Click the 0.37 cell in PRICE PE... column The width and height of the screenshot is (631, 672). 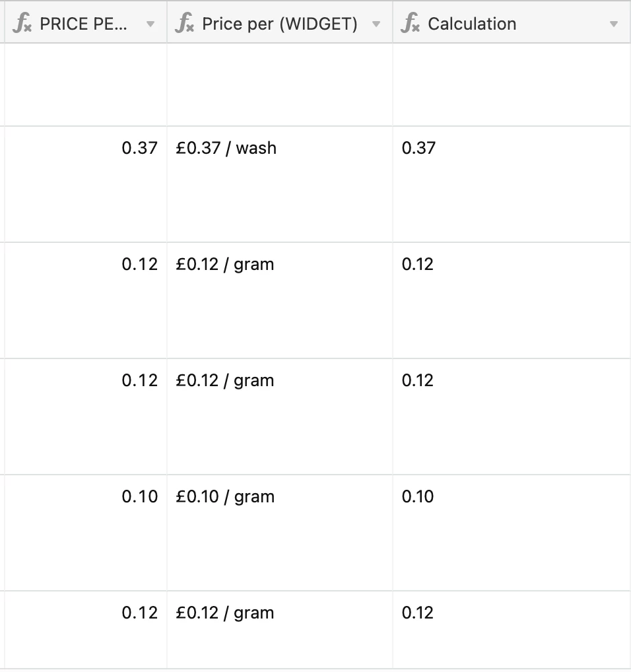(x=86, y=184)
